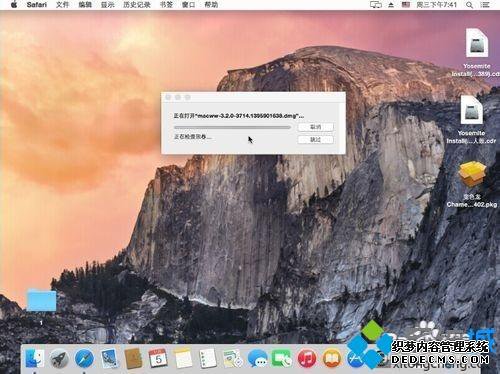
Task: Open Launchpad rocket icon in Dock
Action: point(59,359)
